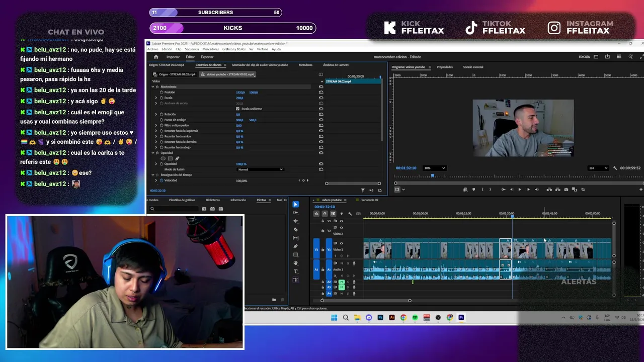
Task: Reset the Rotación parameter
Action: click(321, 114)
